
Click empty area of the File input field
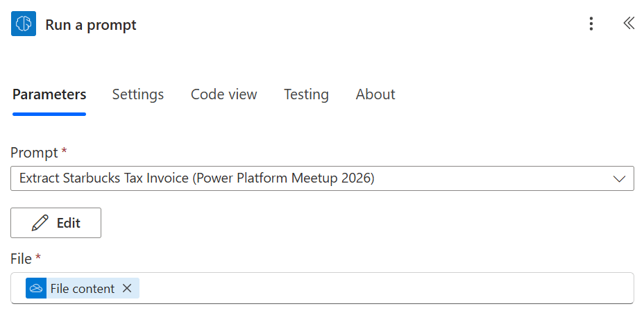[382, 288]
